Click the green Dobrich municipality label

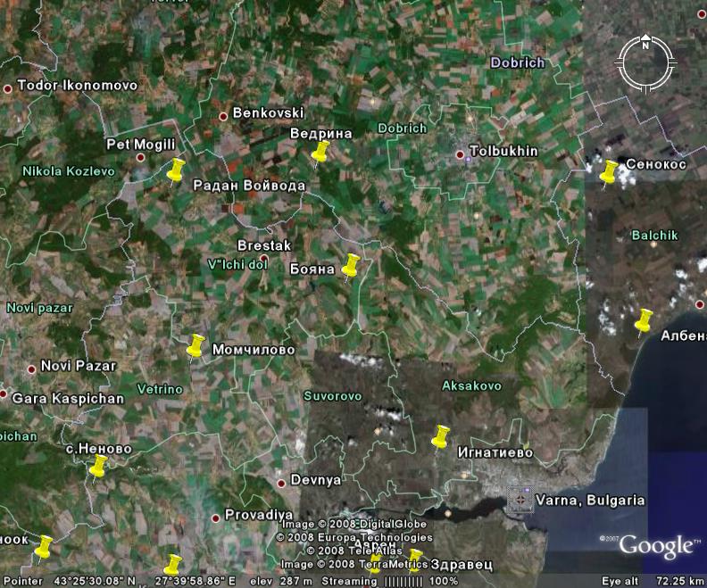tap(403, 128)
